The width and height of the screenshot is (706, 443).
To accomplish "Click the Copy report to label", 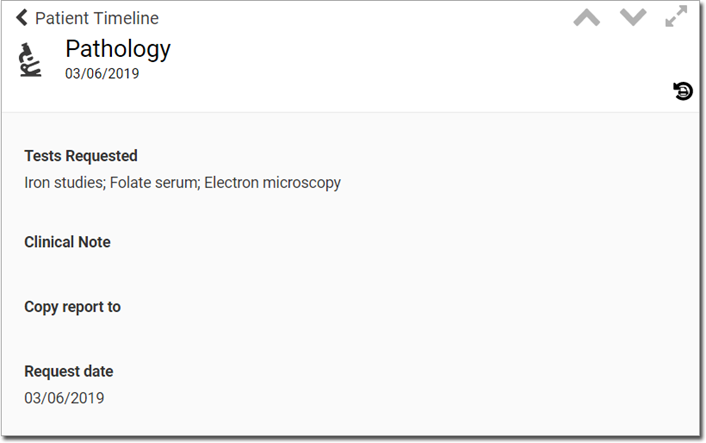I will pyautogui.click(x=72, y=307).
